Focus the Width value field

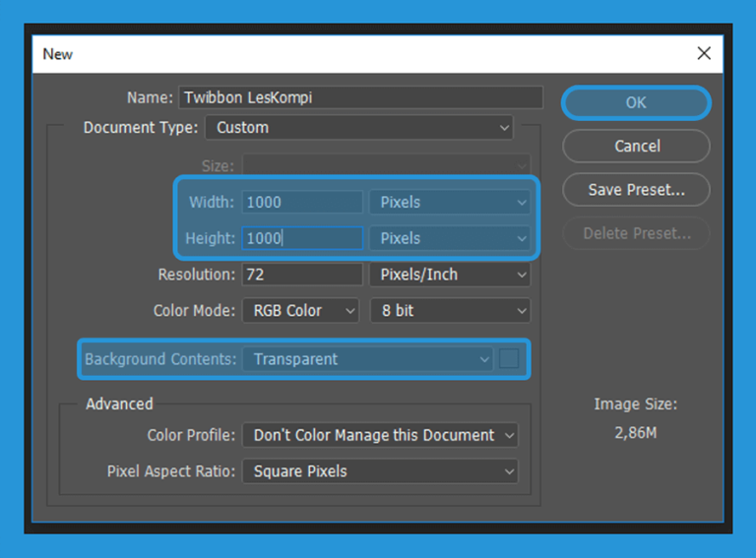pos(302,203)
